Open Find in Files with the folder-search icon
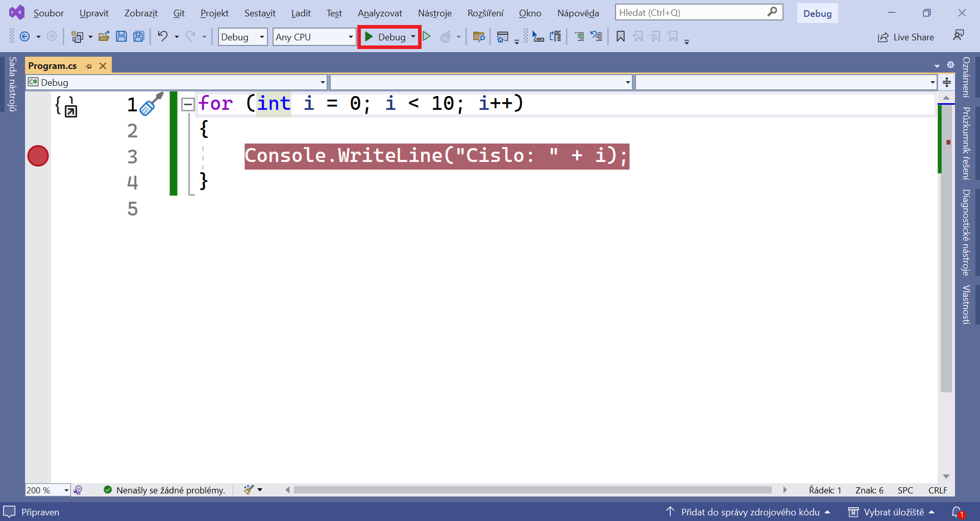980x521 pixels. pos(479,36)
